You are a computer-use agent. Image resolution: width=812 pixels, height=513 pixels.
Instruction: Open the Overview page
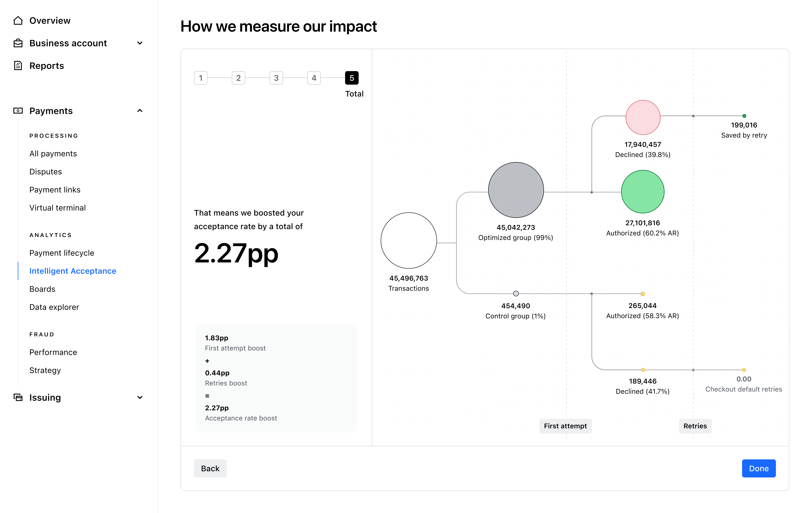50,21
